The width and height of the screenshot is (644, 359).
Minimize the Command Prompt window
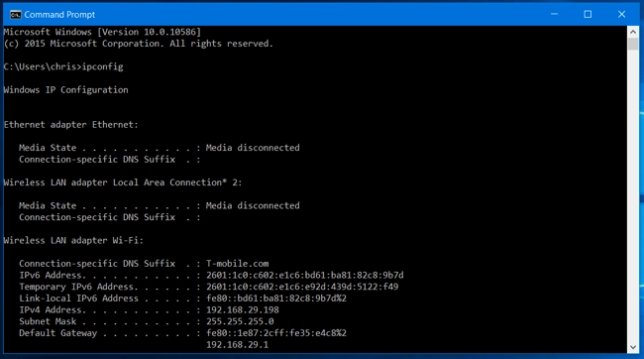554,15
